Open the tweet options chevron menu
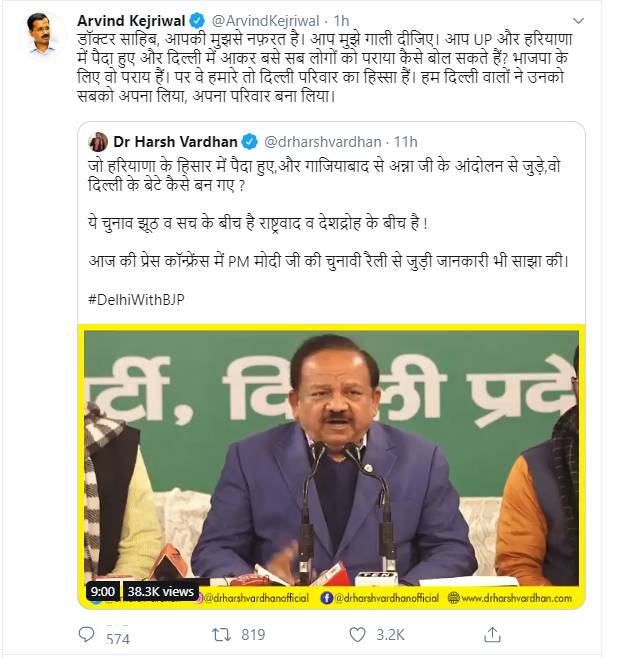This screenshot has width=622, height=658. (x=578, y=21)
